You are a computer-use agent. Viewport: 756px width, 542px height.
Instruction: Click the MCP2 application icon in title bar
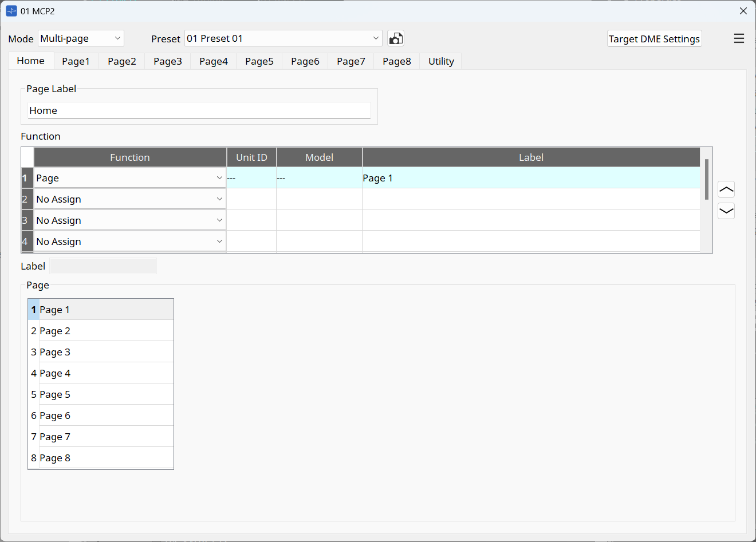point(10,10)
